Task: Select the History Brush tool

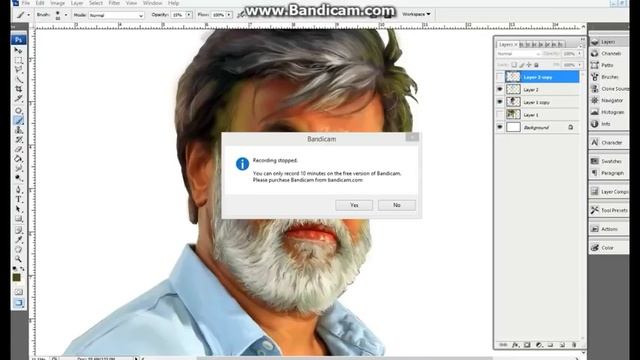Action: (x=18, y=140)
